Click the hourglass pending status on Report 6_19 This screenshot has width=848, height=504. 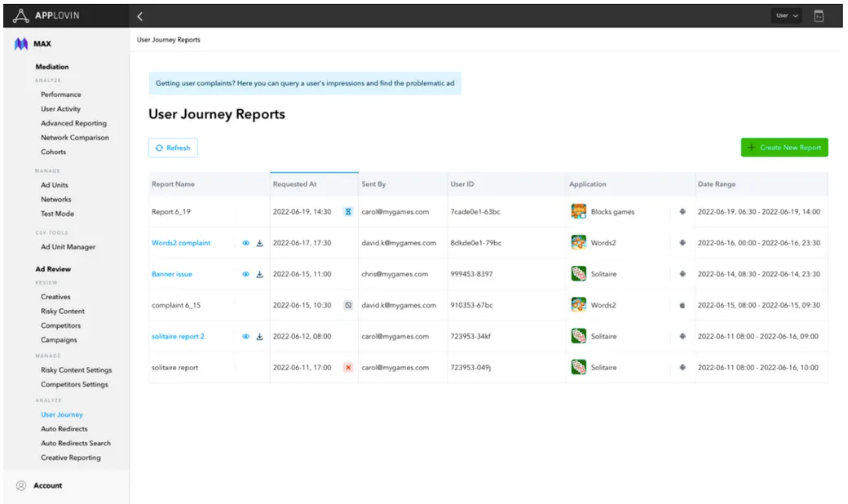pos(348,212)
